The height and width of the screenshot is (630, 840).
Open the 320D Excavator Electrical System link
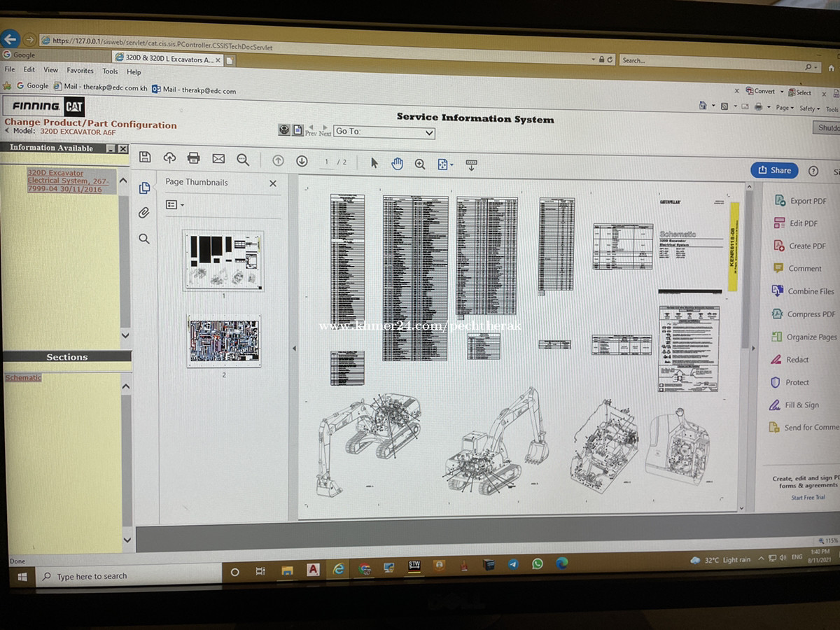pyautogui.click(x=68, y=181)
